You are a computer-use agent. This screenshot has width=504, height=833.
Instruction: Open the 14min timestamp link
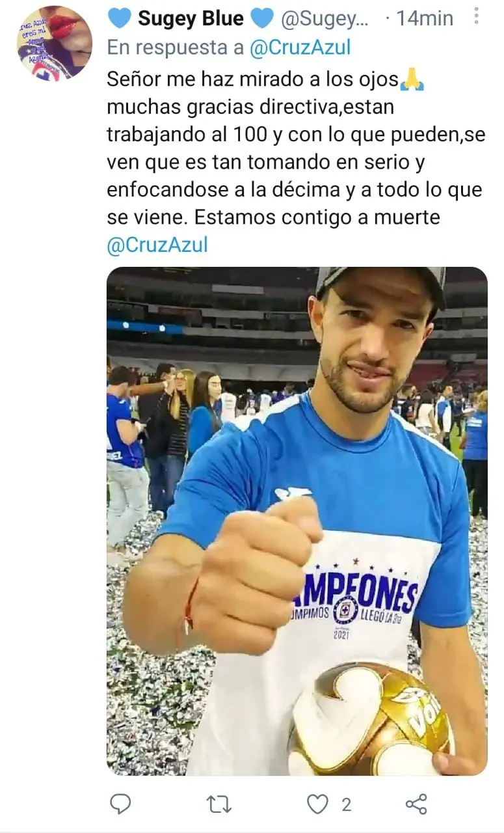pos(425,18)
